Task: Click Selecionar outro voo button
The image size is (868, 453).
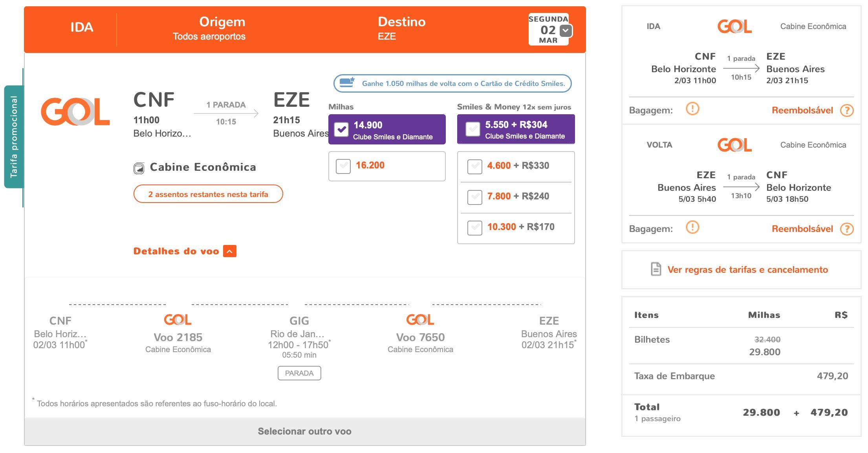Action: (305, 431)
